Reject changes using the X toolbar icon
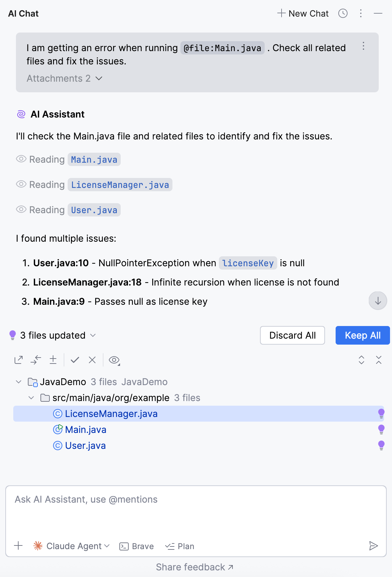The image size is (392, 577). pyautogui.click(x=92, y=360)
